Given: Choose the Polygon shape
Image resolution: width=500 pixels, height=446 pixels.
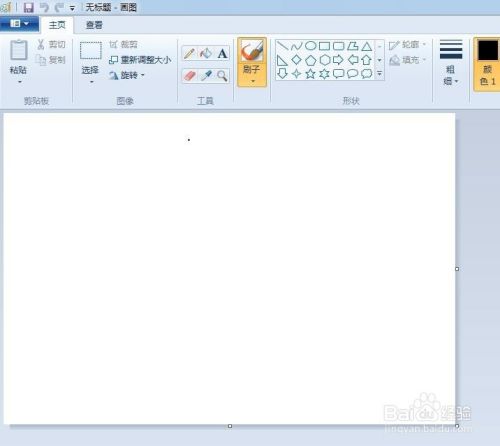Looking at the screenshot, I should (353, 46).
